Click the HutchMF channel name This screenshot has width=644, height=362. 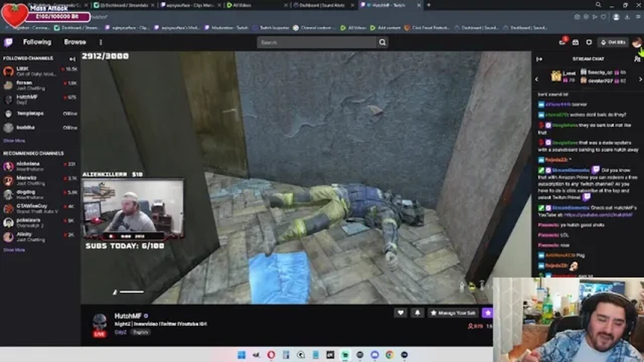(128, 316)
